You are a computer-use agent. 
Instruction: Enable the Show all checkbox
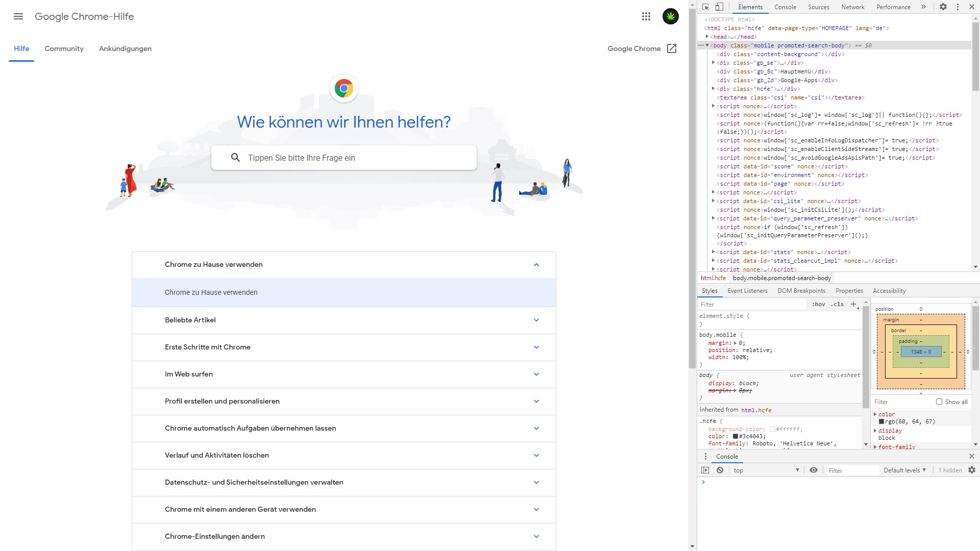[939, 402]
